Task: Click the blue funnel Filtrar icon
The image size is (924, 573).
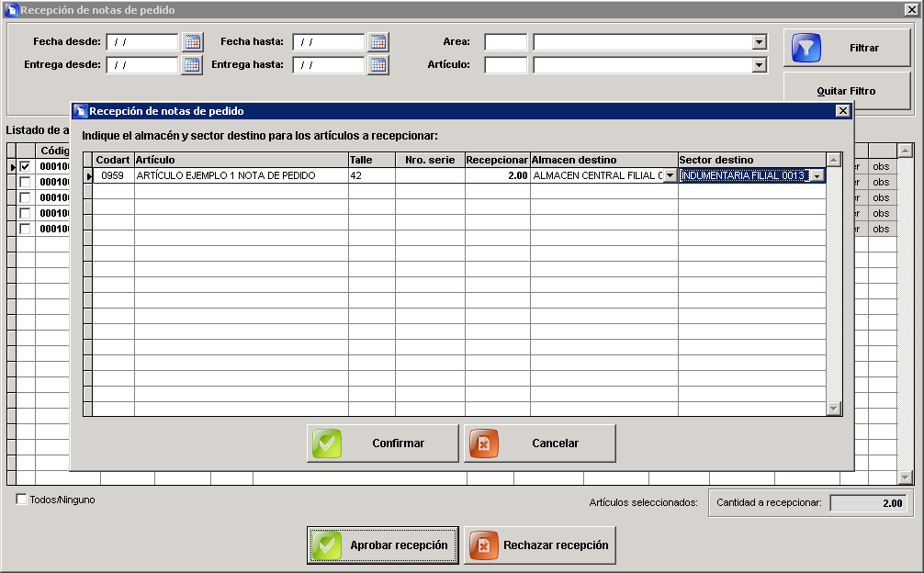Action: 806,48
